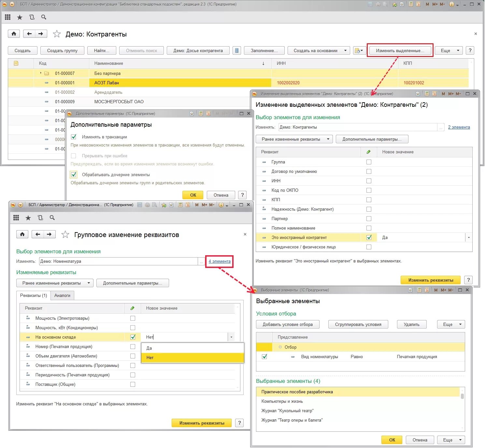Open calendar icon in main title bar
Screen dimensions: 485x448
pos(418,4)
